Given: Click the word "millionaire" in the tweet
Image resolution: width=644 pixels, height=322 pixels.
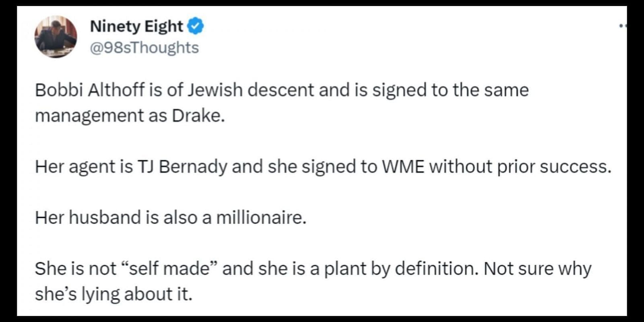Looking at the screenshot, I should 259,218.
